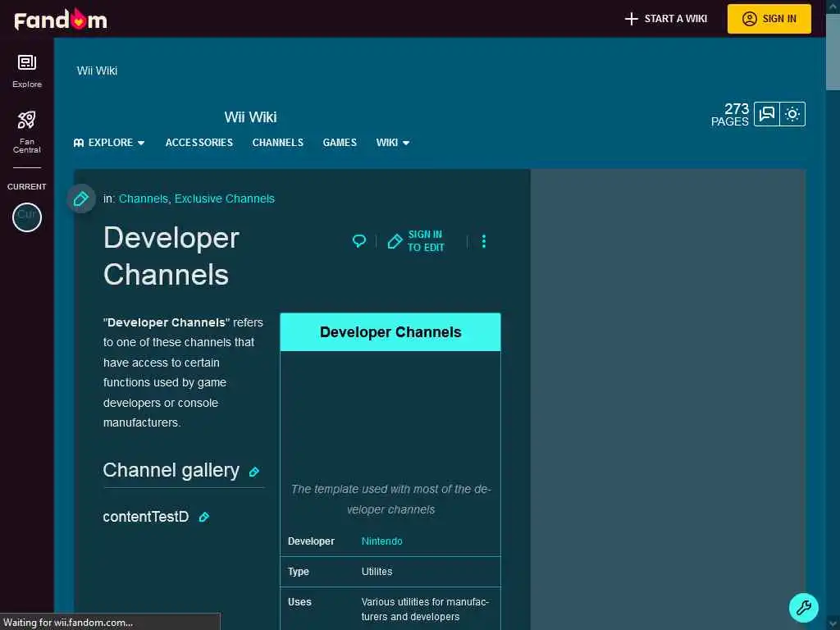Open the wiki discussions icon

coord(767,113)
